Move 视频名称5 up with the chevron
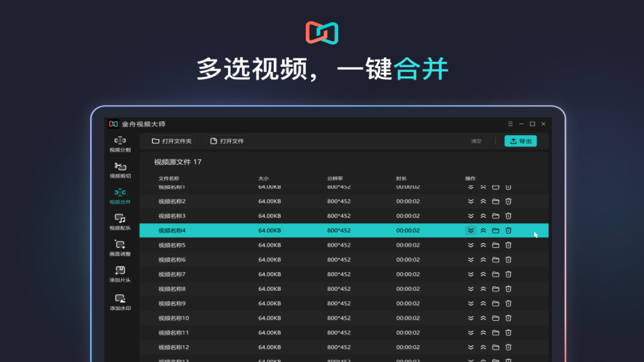The width and height of the screenshot is (644, 362). click(x=483, y=245)
